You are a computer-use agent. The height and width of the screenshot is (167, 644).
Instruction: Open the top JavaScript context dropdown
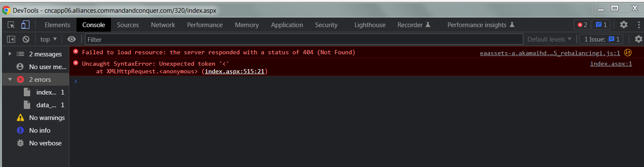pyautogui.click(x=48, y=39)
